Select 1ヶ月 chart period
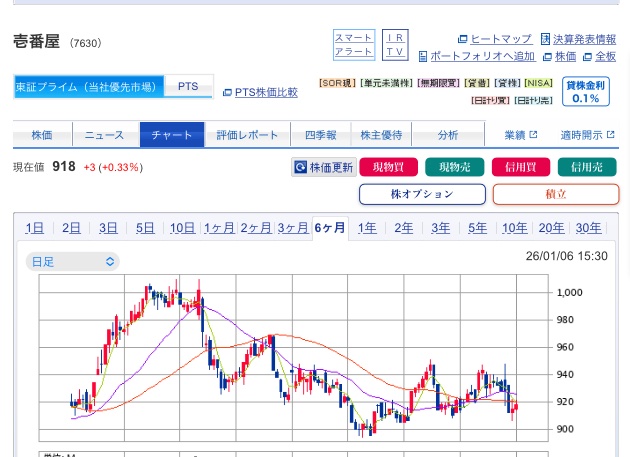This screenshot has width=630, height=457. [219, 228]
